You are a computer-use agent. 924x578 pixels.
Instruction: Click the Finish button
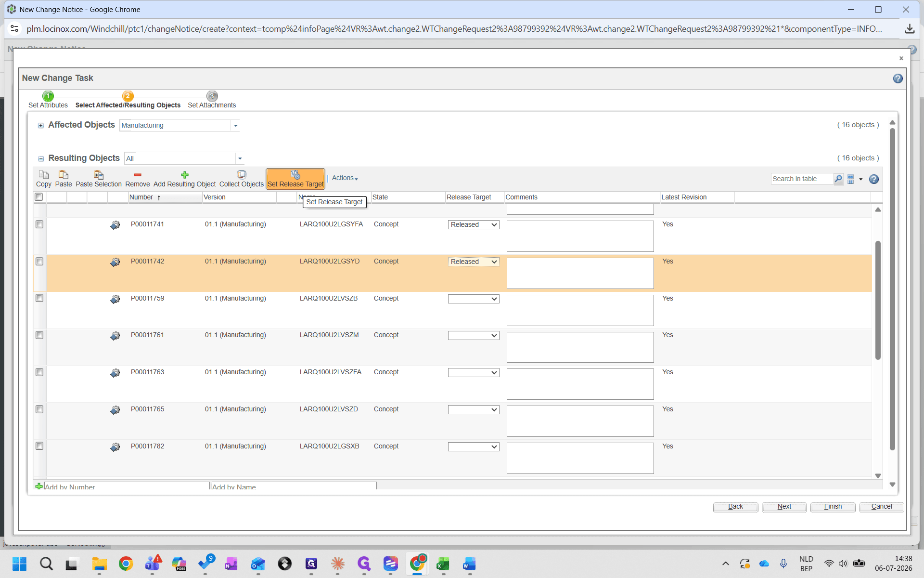click(833, 507)
